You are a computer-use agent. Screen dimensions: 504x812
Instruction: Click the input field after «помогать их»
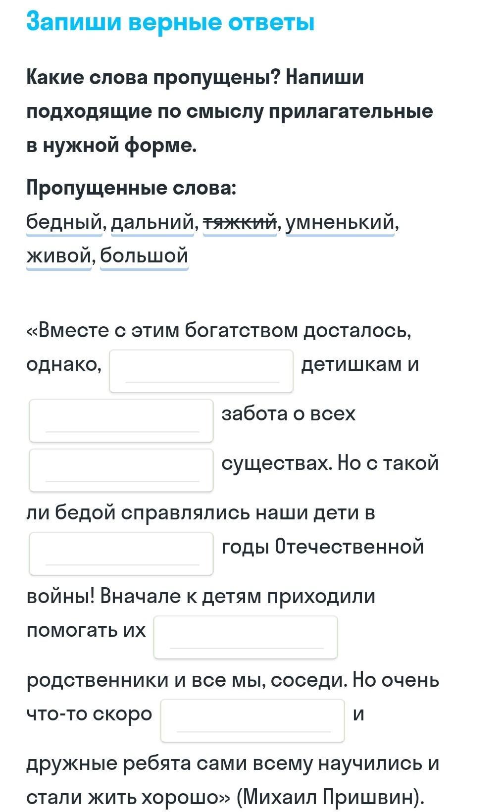(246, 637)
